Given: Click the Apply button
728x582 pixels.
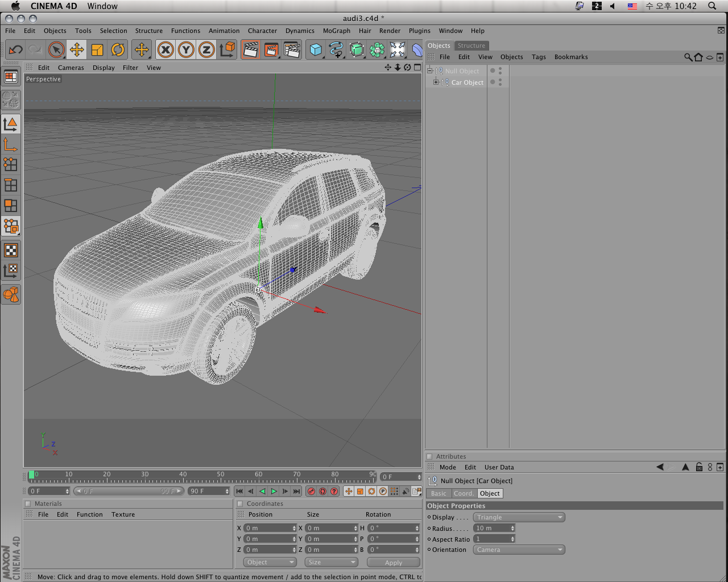Looking at the screenshot, I should [394, 562].
